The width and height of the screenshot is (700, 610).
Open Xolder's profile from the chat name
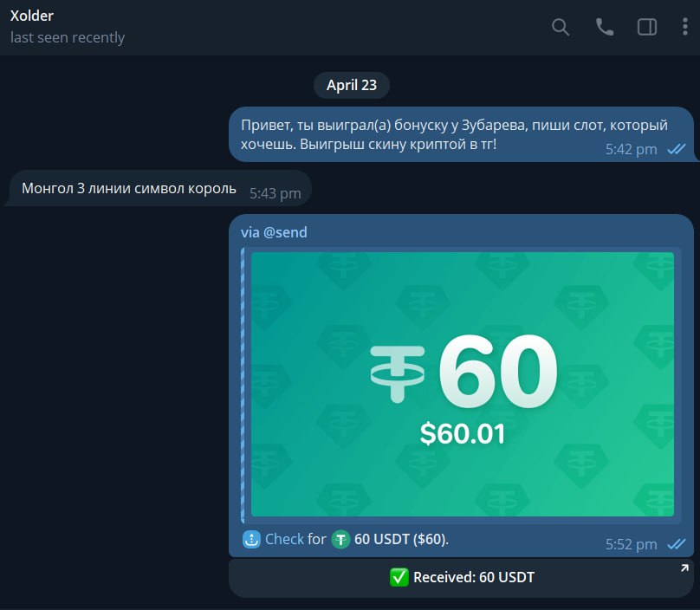(x=32, y=16)
